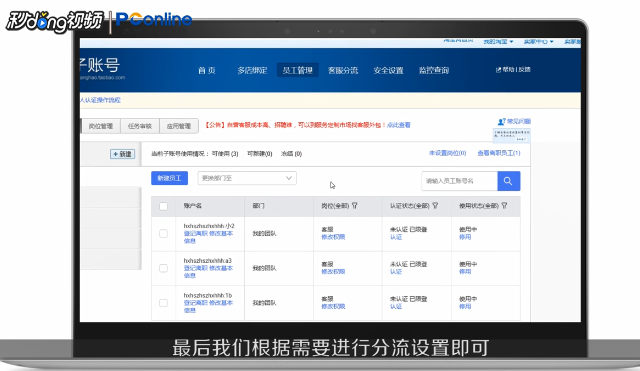Viewport: 640px width, 371px height.
Task: Tick the select-all checkbox in table header
Action: [163, 206]
